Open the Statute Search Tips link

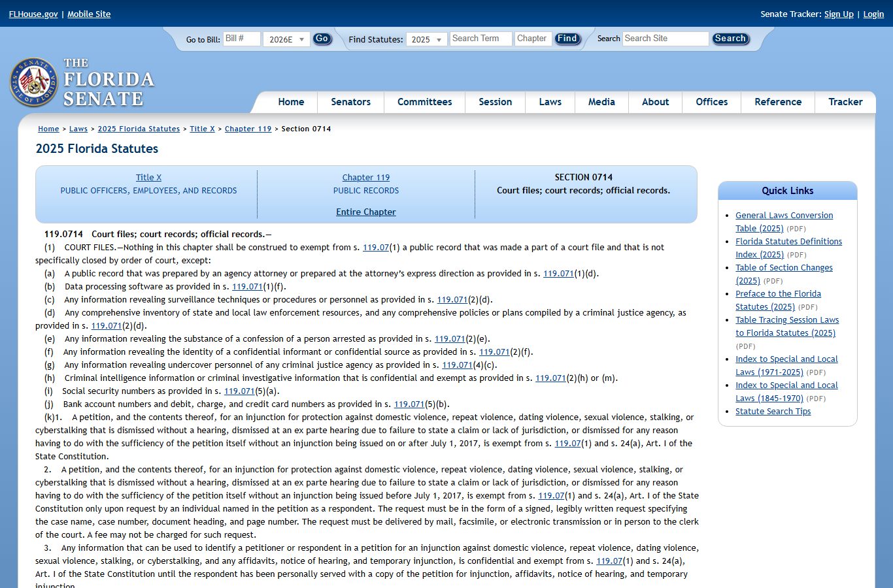click(x=773, y=411)
